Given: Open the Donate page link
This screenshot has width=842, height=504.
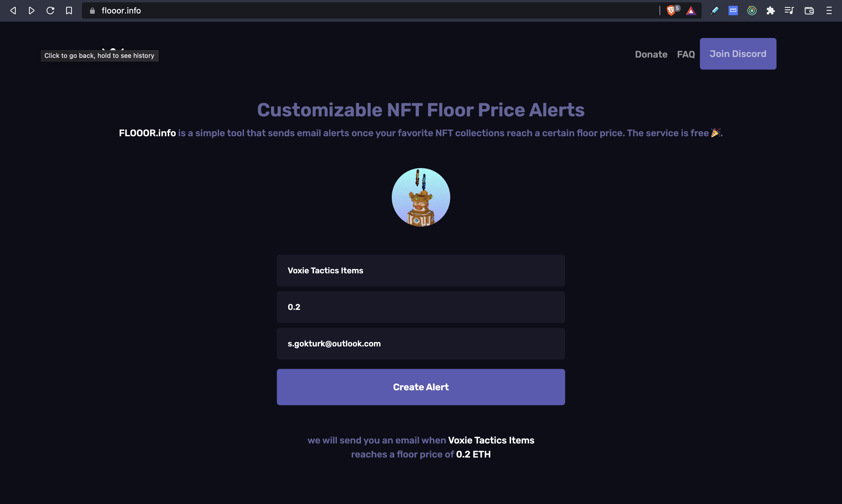Looking at the screenshot, I should pos(651,54).
